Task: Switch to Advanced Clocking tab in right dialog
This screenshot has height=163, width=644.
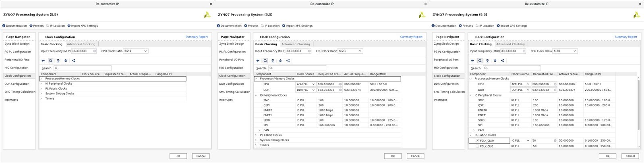Action: point(510,44)
